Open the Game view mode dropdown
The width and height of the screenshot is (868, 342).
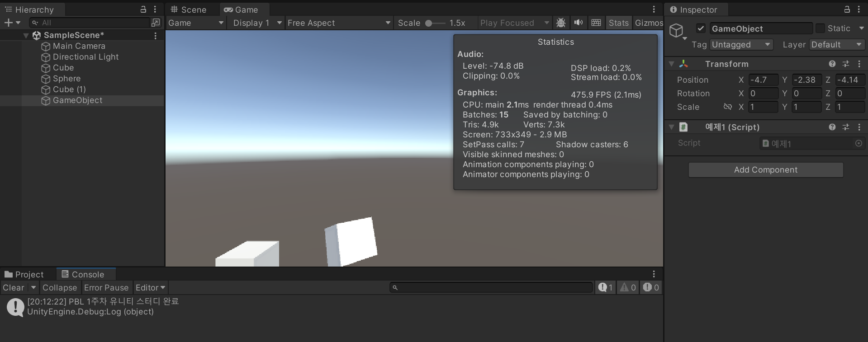[196, 23]
